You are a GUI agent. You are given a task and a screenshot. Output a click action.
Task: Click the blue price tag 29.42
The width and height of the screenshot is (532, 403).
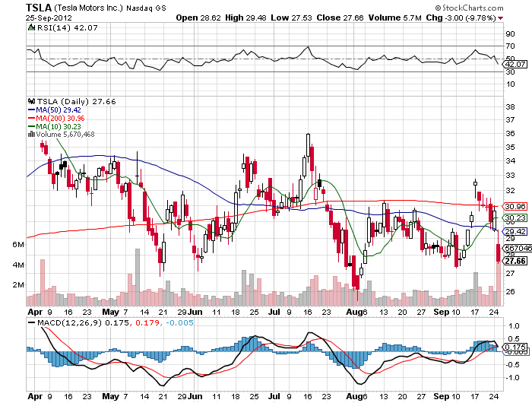click(515, 232)
